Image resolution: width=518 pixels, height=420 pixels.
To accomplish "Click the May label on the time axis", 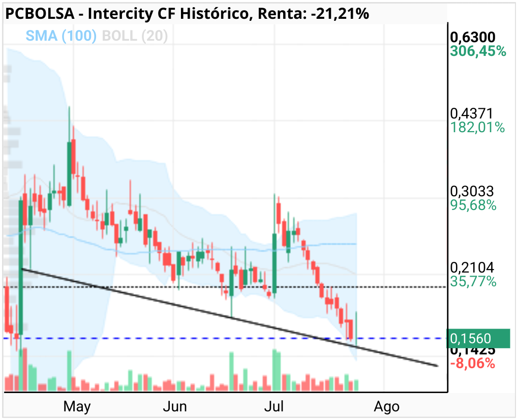I will point(77,406).
